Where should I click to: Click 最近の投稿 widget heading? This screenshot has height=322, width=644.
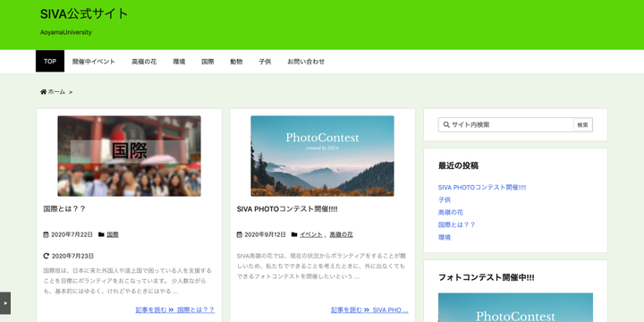pos(458,166)
